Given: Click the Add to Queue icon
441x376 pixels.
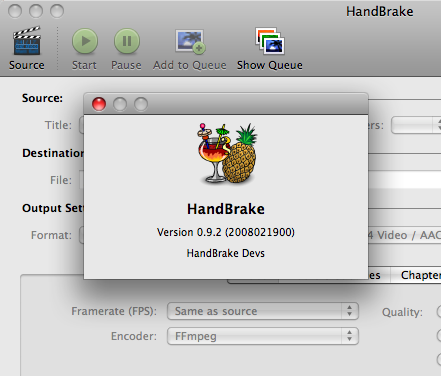Looking at the screenshot, I should click(190, 41).
